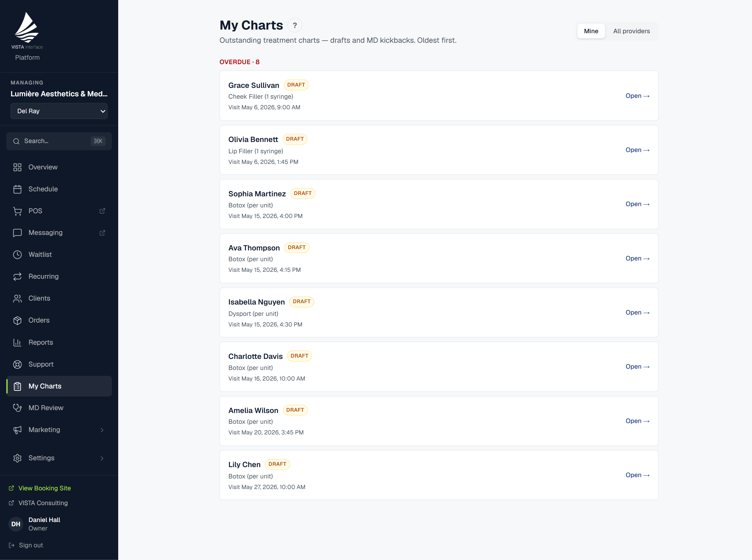
Task: Open Support in the sidebar
Action: coord(59,364)
